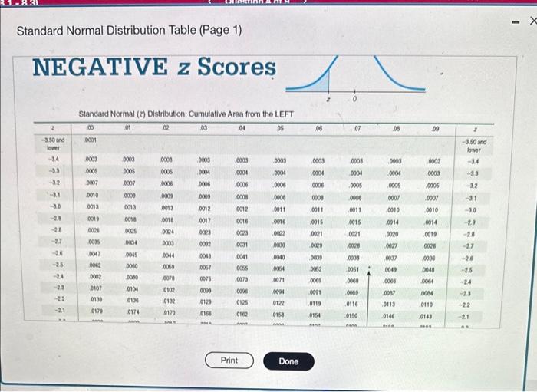Click the .0073 value in row -2.4

coord(242,279)
